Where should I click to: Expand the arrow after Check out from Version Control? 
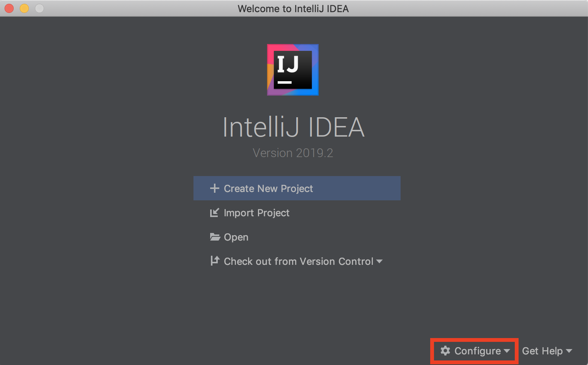(x=379, y=261)
